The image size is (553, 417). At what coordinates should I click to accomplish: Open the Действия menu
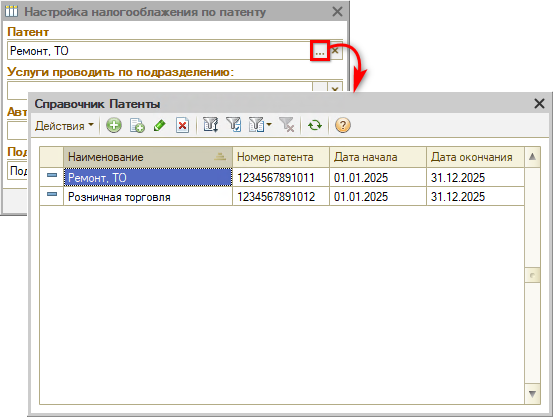[64, 126]
